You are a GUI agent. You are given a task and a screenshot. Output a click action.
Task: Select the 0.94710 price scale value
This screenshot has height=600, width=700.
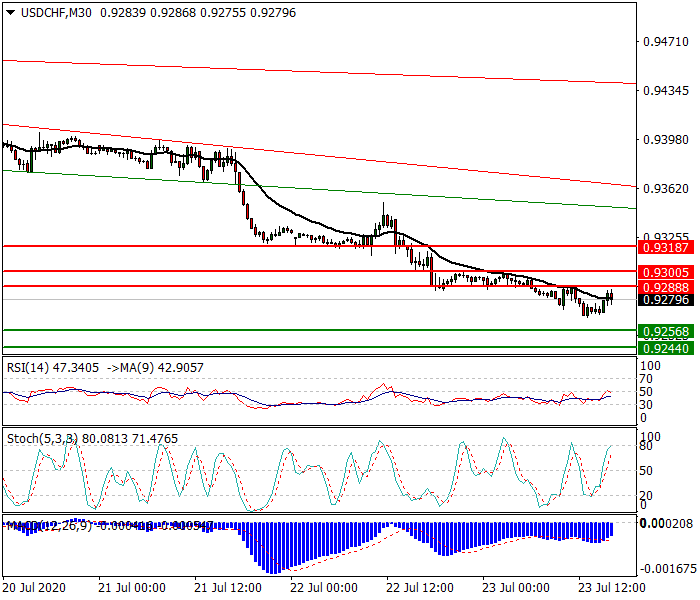[x=666, y=42]
